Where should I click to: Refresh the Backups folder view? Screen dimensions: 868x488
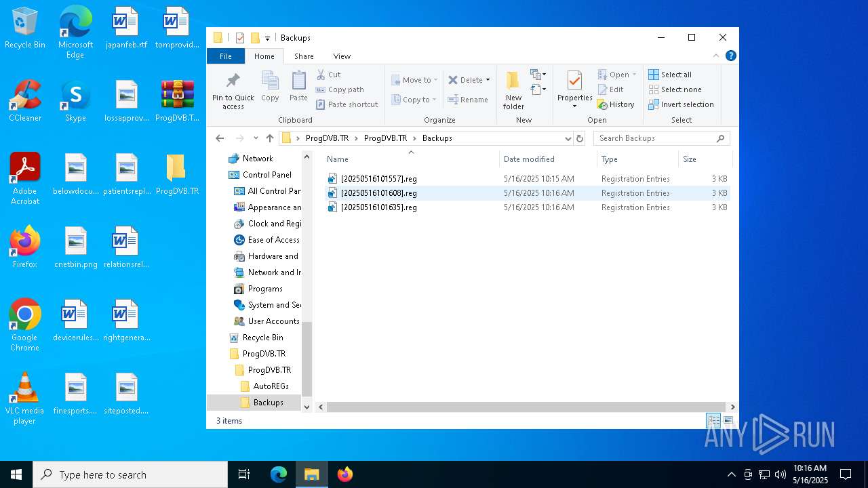[x=580, y=138]
